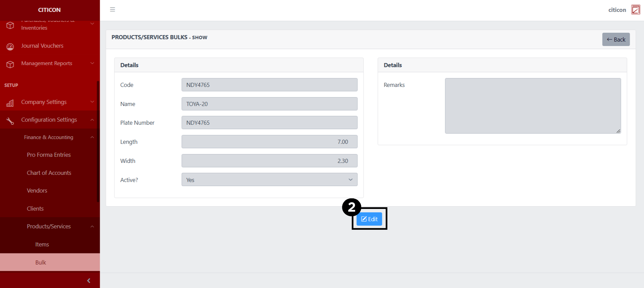Click the Plate Number label
The width and height of the screenshot is (644, 288).
[137, 123]
